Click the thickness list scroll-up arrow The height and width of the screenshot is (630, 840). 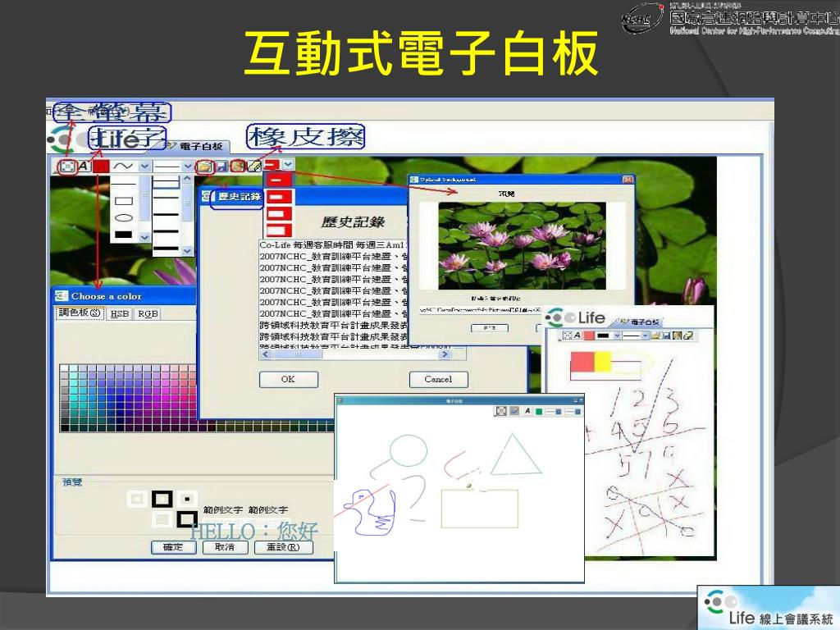pyautogui.click(x=188, y=179)
